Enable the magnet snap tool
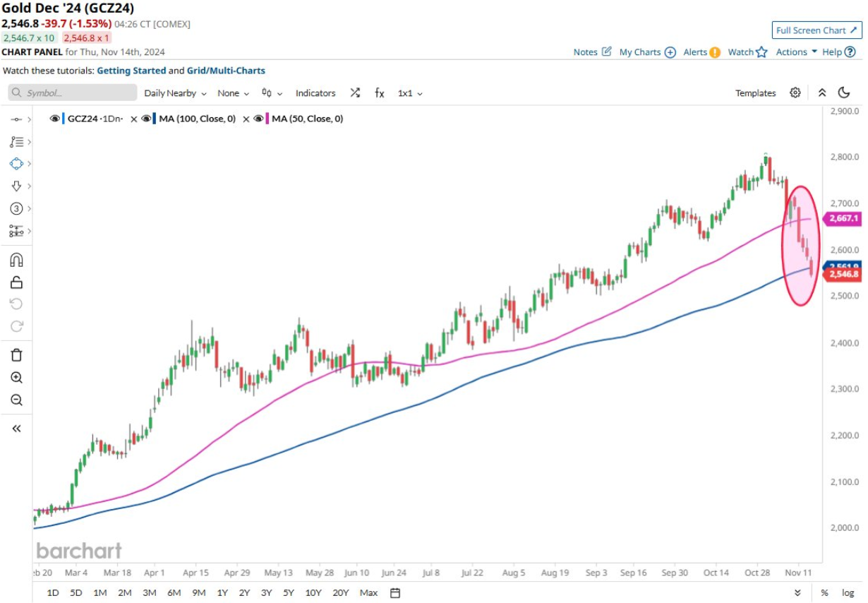 [x=16, y=259]
